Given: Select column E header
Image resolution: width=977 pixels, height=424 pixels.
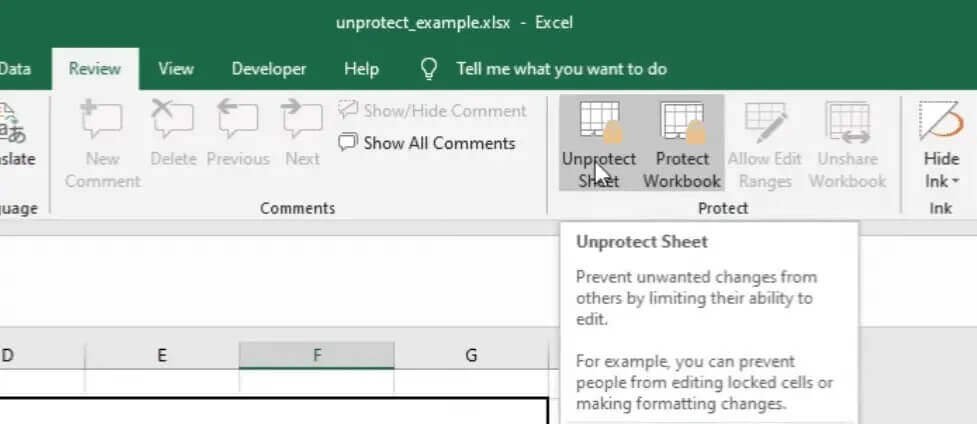Looking at the screenshot, I should click(161, 355).
